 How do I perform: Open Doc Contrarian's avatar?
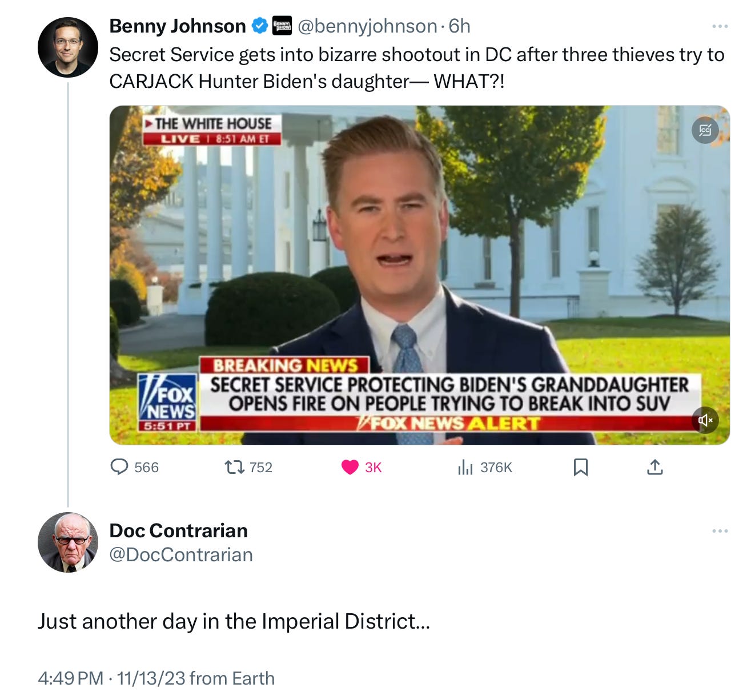[68, 542]
